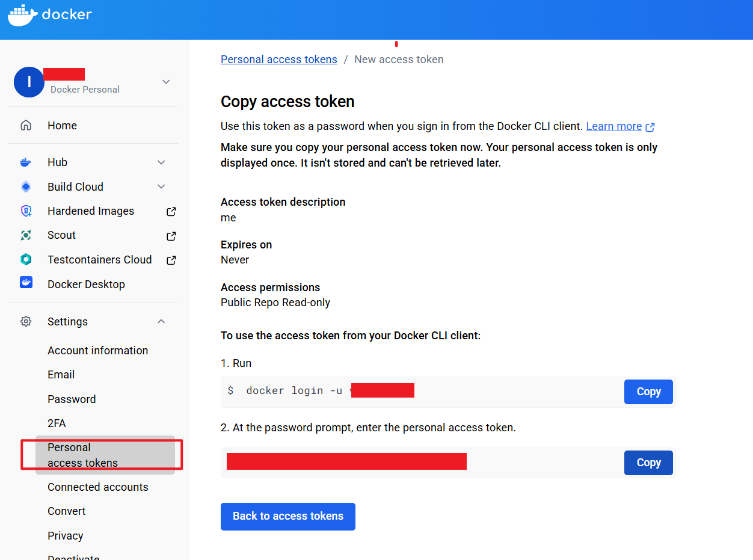Click the Hardened Images shield icon

(x=26, y=211)
